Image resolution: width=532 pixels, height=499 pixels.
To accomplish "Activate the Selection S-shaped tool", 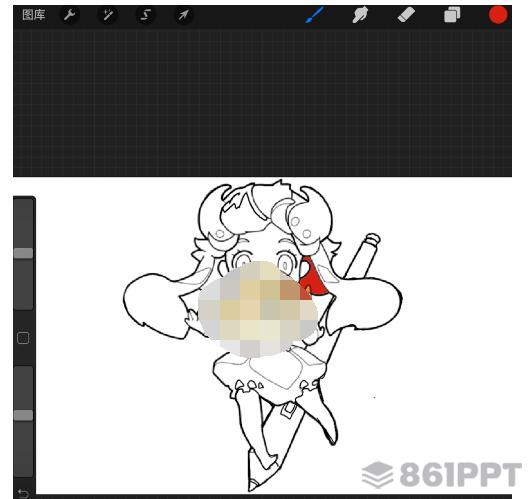I will click(x=146, y=15).
